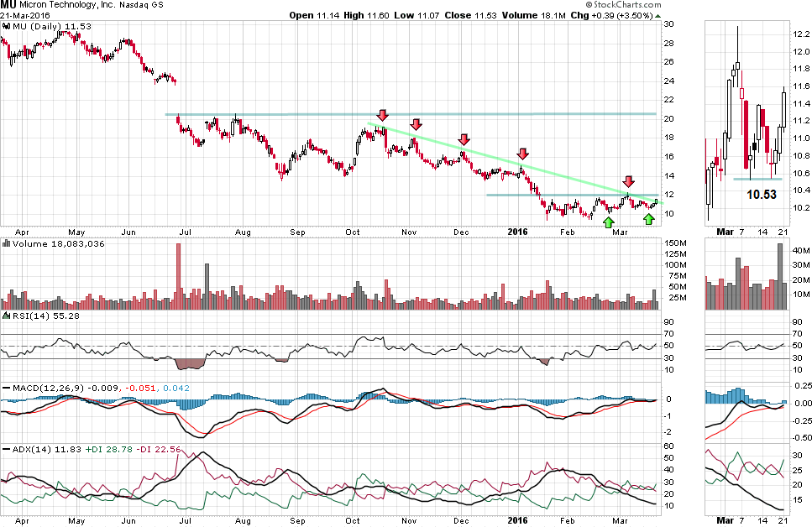Click the RSI(14) 55.28 indicator label
The image size is (812, 527).
click(45, 316)
